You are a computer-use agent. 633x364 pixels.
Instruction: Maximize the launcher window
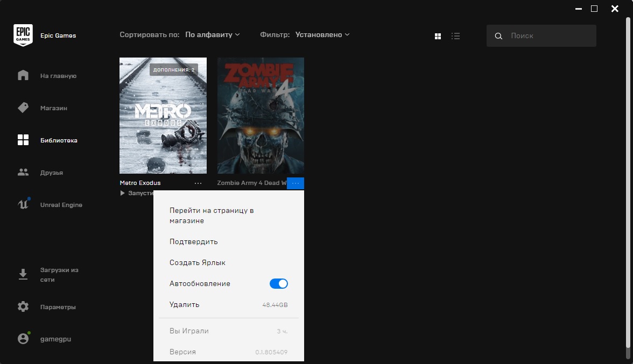click(594, 9)
